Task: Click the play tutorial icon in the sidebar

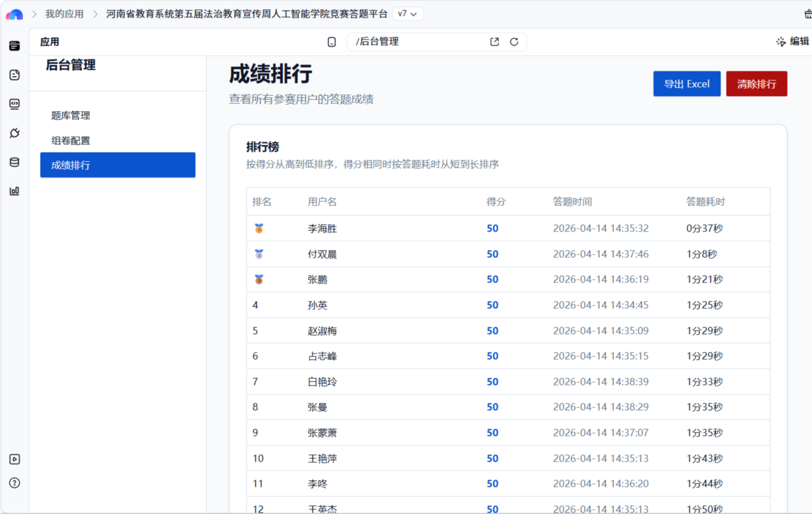Action: pyautogui.click(x=15, y=459)
